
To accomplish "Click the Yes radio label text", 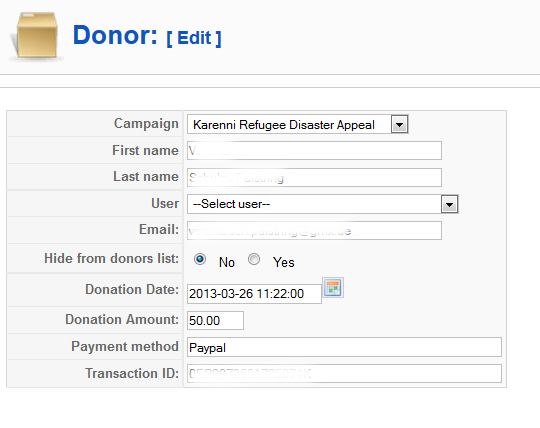I will click(283, 262).
